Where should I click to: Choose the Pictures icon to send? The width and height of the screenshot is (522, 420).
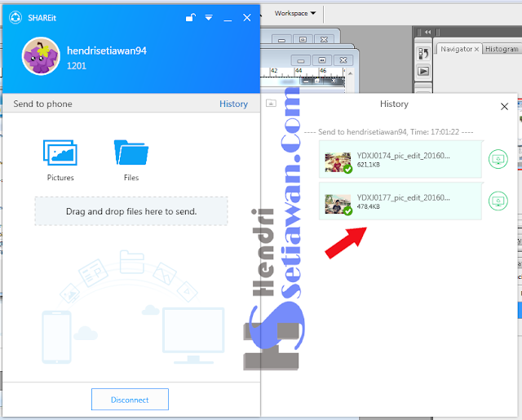[60, 153]
